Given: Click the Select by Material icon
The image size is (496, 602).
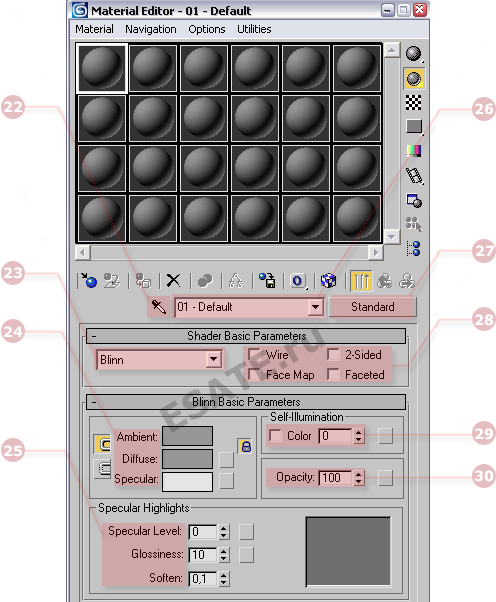Looking at the screenshot, I should (x=414, y=224).
